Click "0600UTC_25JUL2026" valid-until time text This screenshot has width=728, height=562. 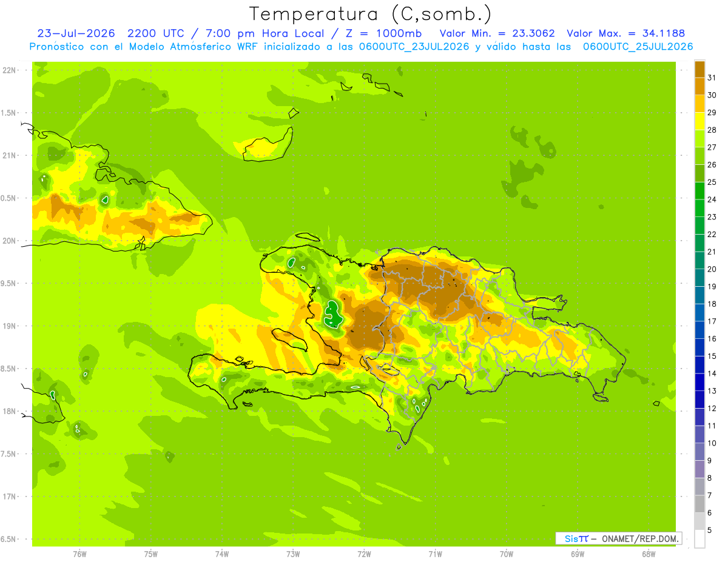click(638, 47)
